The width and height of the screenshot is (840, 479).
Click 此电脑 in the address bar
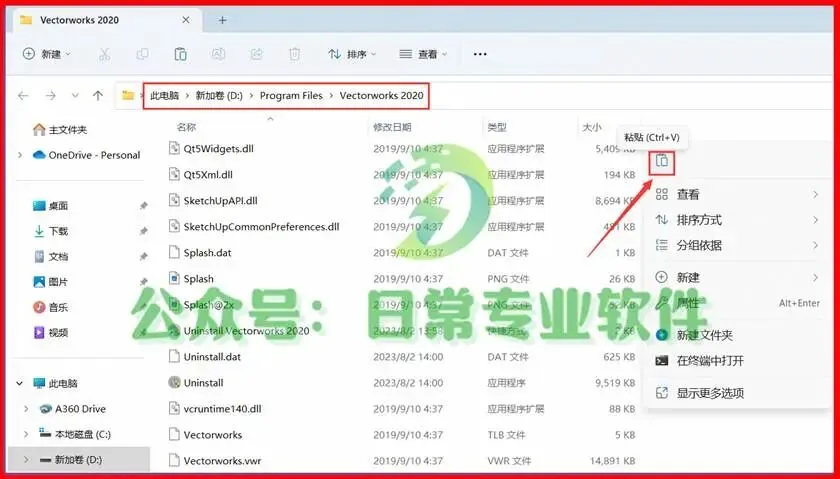coord(164,96)
